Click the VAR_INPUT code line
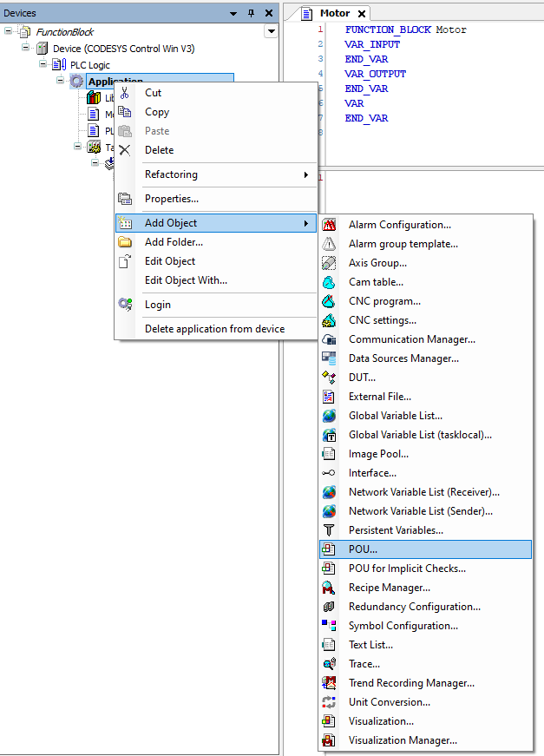This screenshot has height=756, width=544. click(372, 44)
